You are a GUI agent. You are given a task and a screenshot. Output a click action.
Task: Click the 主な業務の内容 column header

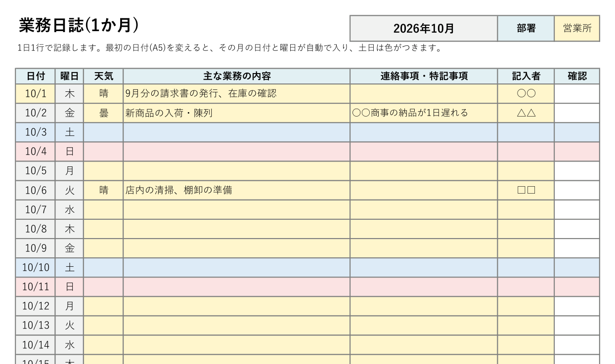coord(237,76)
